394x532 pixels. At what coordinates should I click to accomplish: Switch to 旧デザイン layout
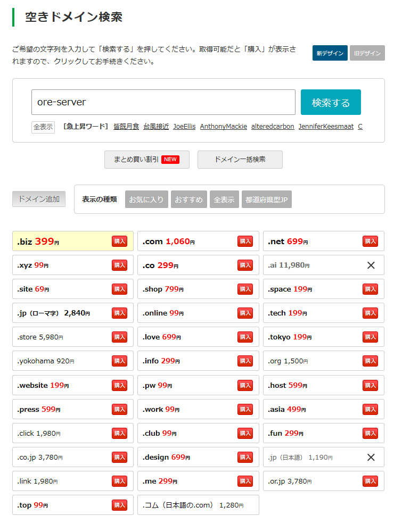coord(367,53)
